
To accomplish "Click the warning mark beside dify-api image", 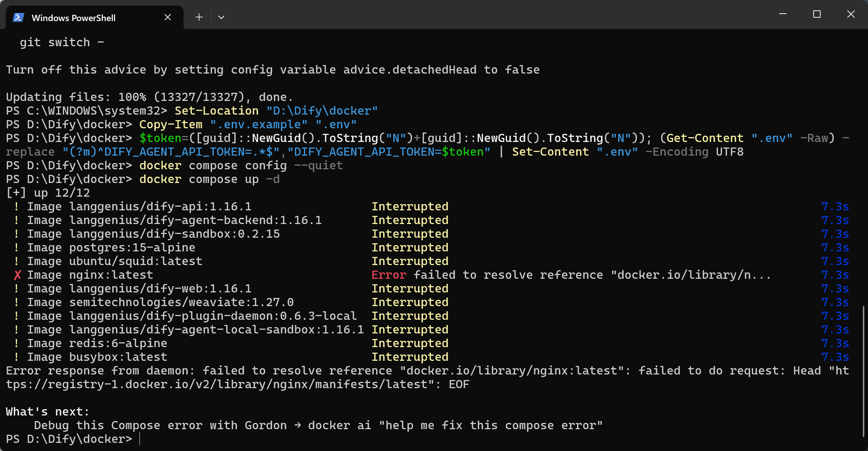I will tap(16, 207).
